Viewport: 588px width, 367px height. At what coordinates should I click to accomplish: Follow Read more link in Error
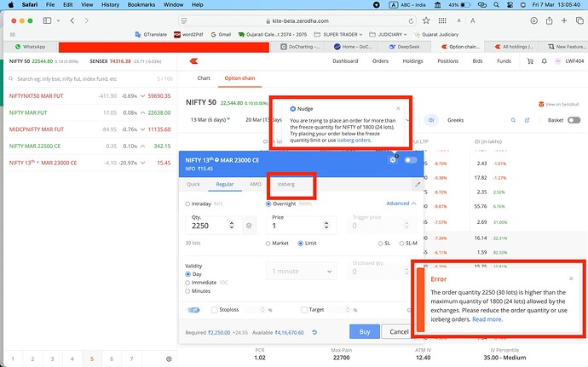click(x=487, y=319)
